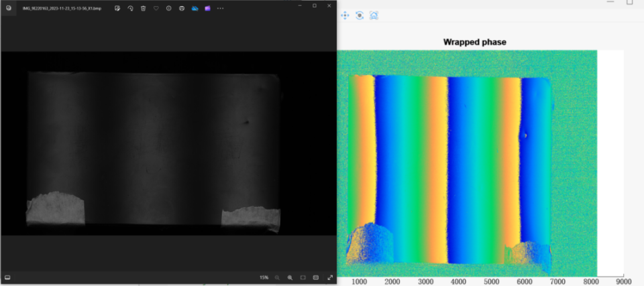This screenshot has height=286, width=644.
Task: Rotate the image in Photos toolbar
Action: click(x=130, y=8)
